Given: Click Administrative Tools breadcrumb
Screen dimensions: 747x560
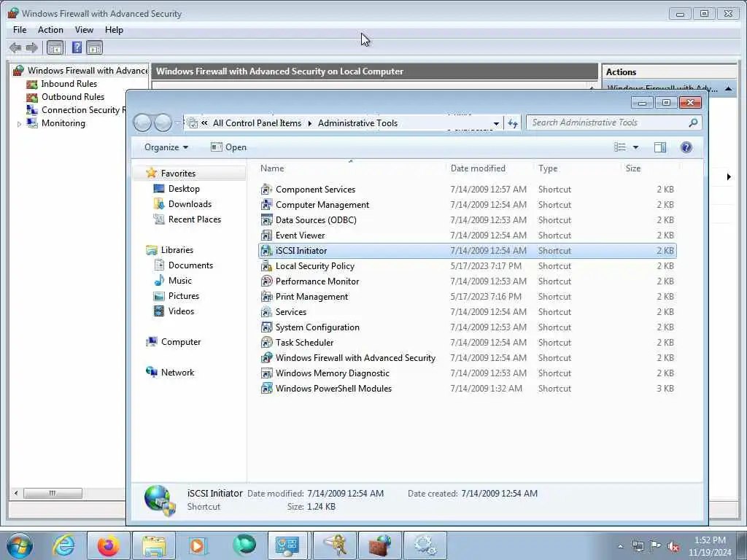Looking at the screenshot, I should coord(357,122).
